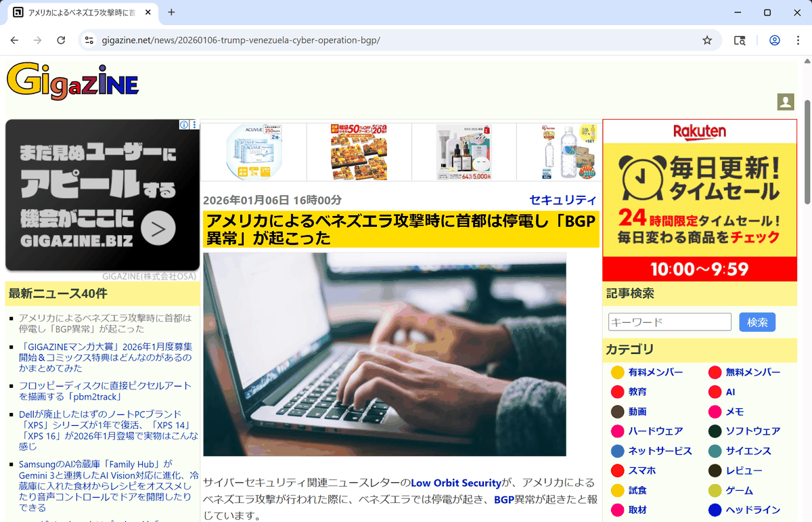Click the arrow circle on GIGAZINE.BIZ ad
The height and width of the screenshot is (522, 812).
click(158, 229)
